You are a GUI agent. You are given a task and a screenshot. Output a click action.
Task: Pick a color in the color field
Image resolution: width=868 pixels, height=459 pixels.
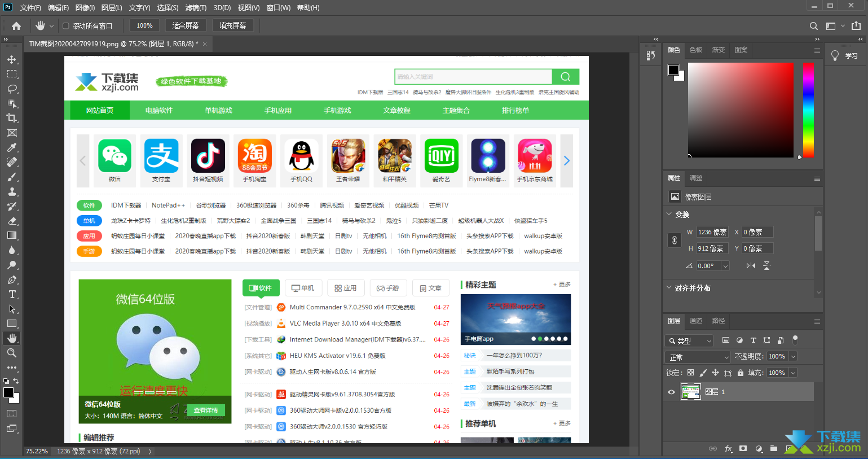[x=741, y=110]
